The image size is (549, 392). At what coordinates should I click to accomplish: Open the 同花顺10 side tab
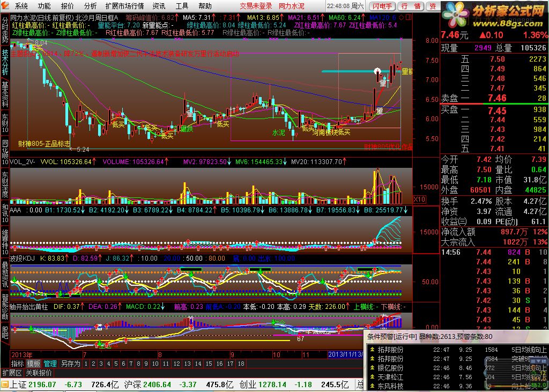[5, 152]
